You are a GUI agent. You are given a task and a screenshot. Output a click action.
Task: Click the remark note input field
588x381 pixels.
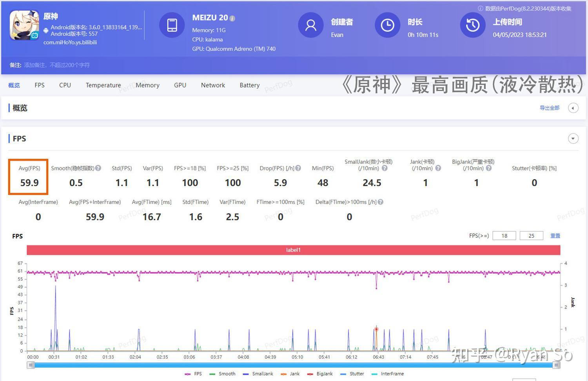57,65
